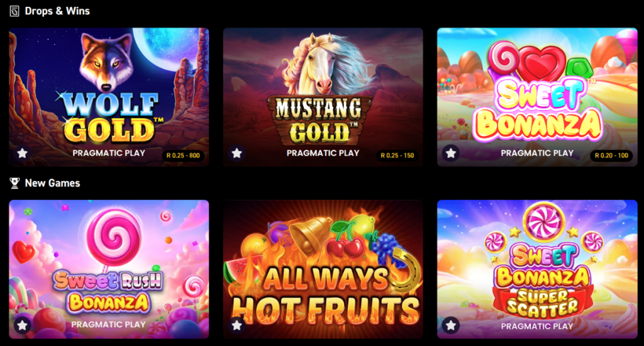Add All Ways Hot Fruits to favorites
The height and width of the screenshot is (346, 644).
[x=236, y=325]
